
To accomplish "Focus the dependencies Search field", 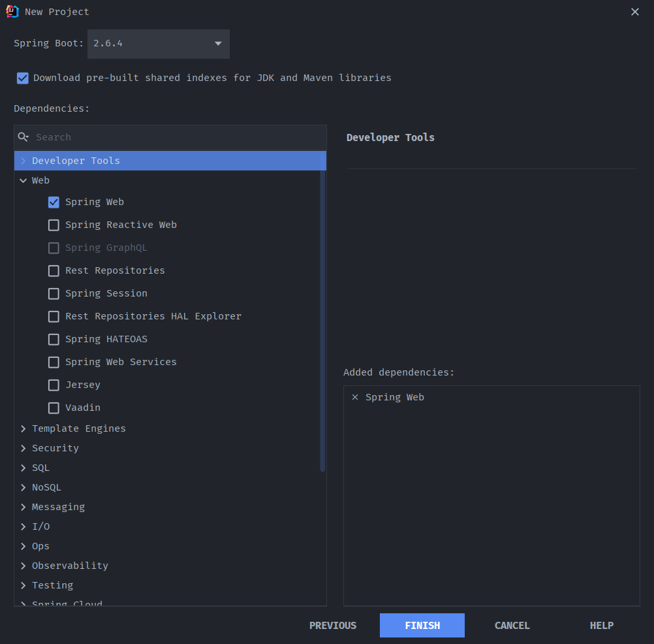I will coord(176,137).
